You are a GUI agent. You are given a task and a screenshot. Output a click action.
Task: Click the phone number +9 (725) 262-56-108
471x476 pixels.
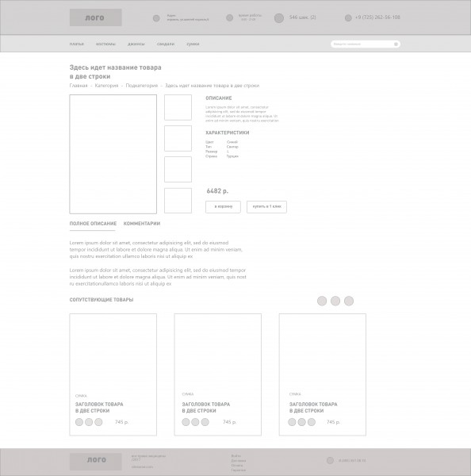click(377, 17)
